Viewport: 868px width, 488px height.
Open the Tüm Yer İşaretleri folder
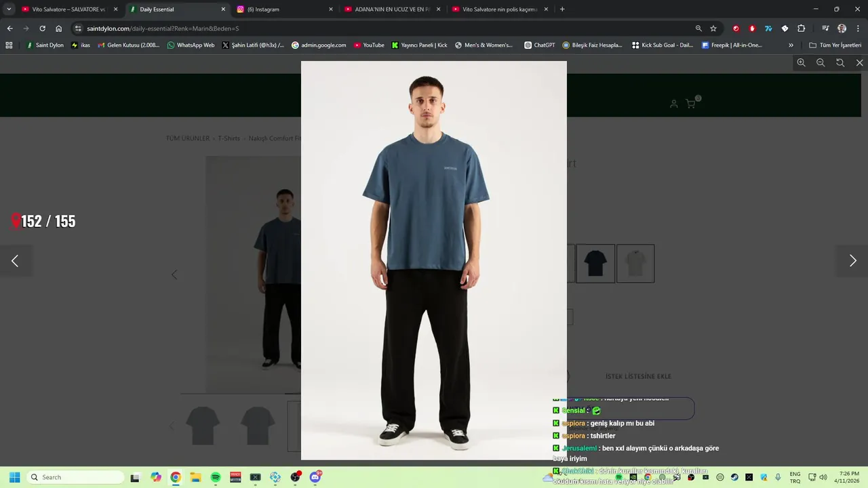(x=835, y=45)
